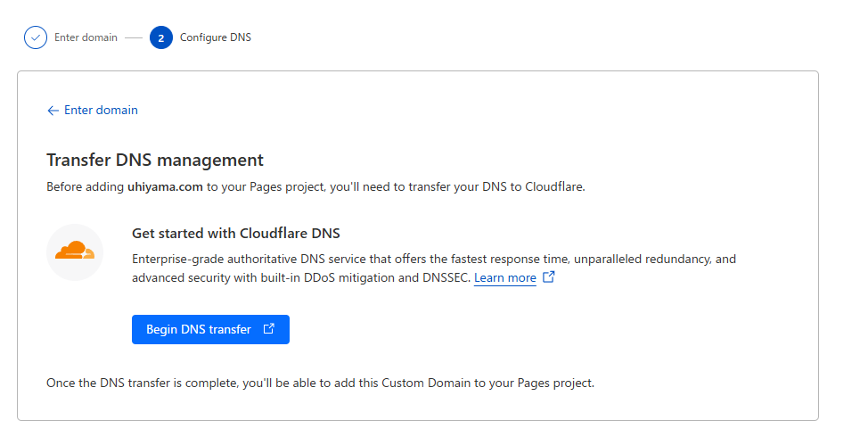This screenshot has height=437, width=868.
Task: Open the Learn more link
Action: pos(504,278)
